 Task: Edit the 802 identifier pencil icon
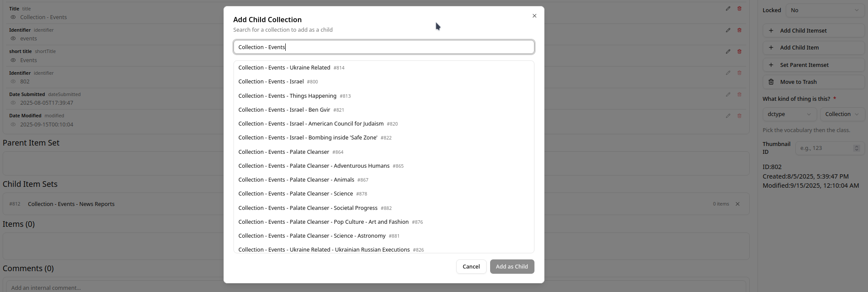728,73
